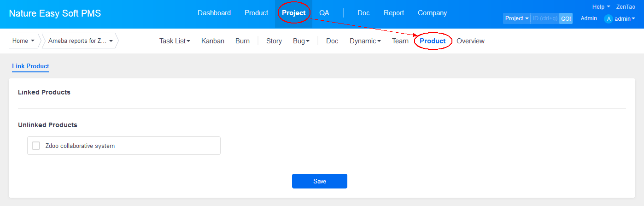Select the Link Product tab
Image resolution: width=644 pixels, height=206 pixels.
point(30,66)
